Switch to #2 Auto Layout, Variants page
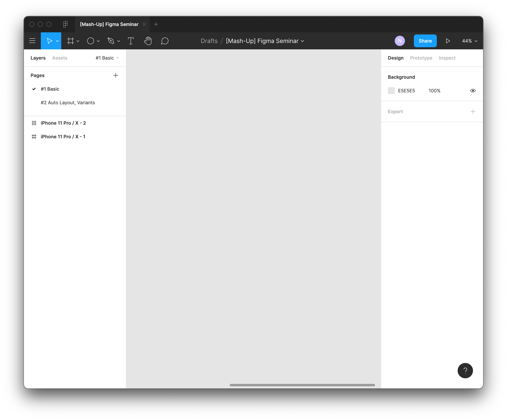 68,102
